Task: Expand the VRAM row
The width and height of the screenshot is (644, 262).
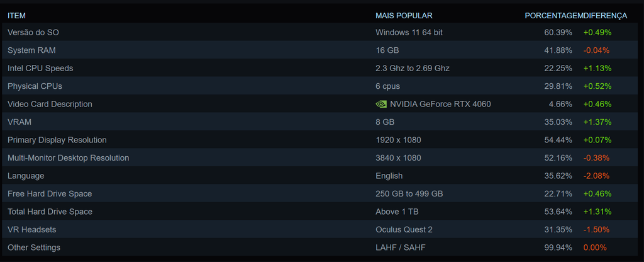Action: click(19, 122)
